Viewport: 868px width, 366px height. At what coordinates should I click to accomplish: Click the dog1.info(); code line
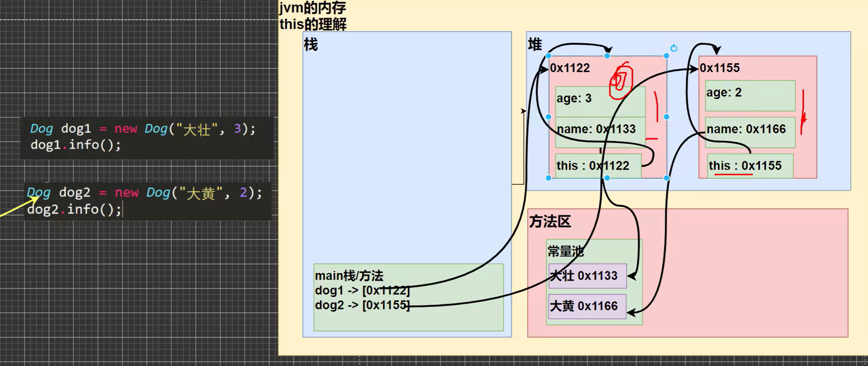click(x=76, y=145)
